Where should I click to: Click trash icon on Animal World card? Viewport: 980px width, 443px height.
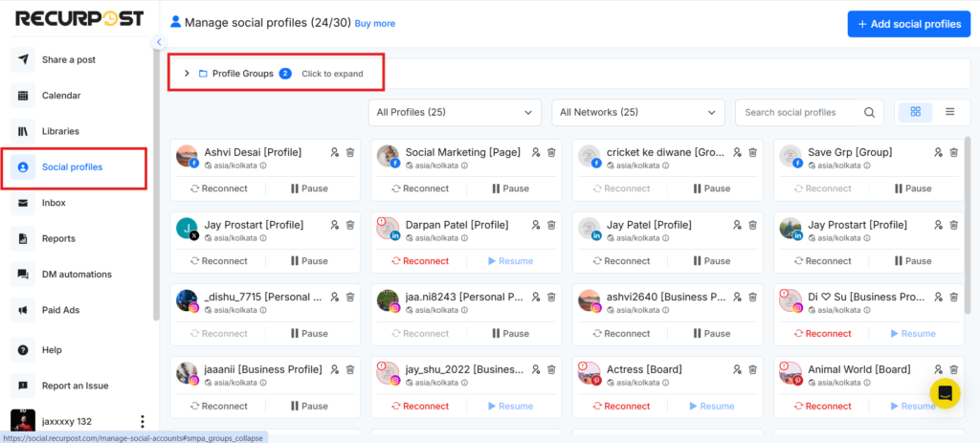click(x=954, y=369)
